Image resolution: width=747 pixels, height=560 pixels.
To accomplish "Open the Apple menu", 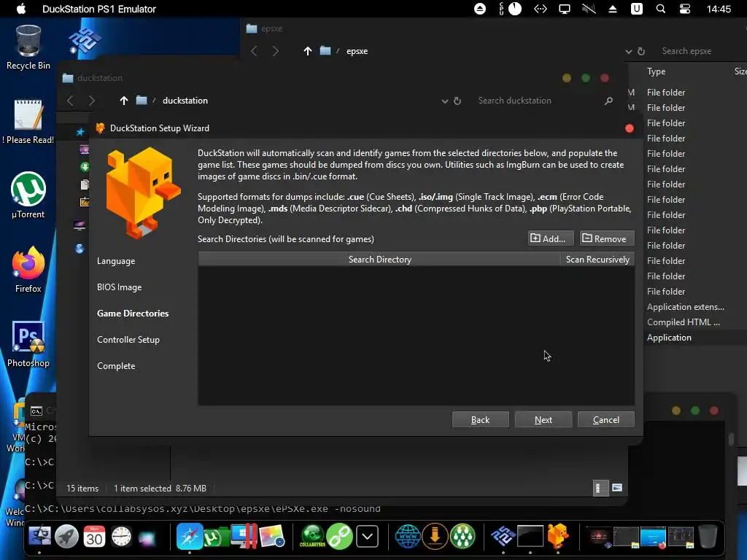I will 21,9.
